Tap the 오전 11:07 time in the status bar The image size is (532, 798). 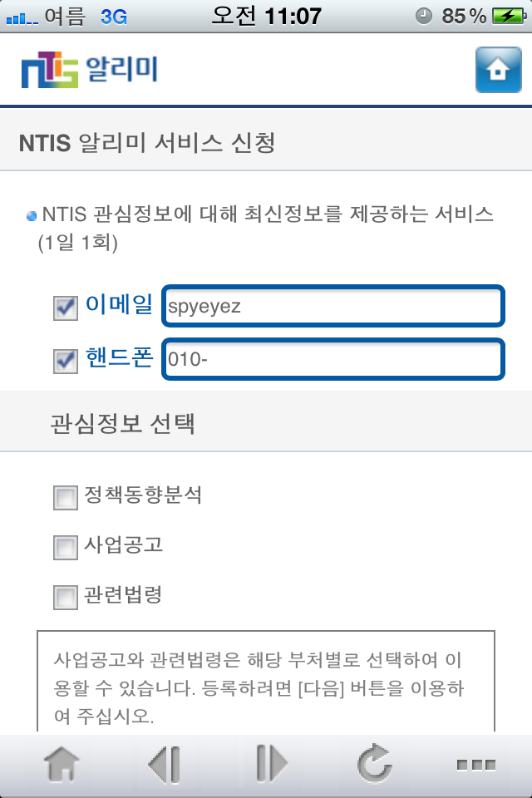[266, 16]
